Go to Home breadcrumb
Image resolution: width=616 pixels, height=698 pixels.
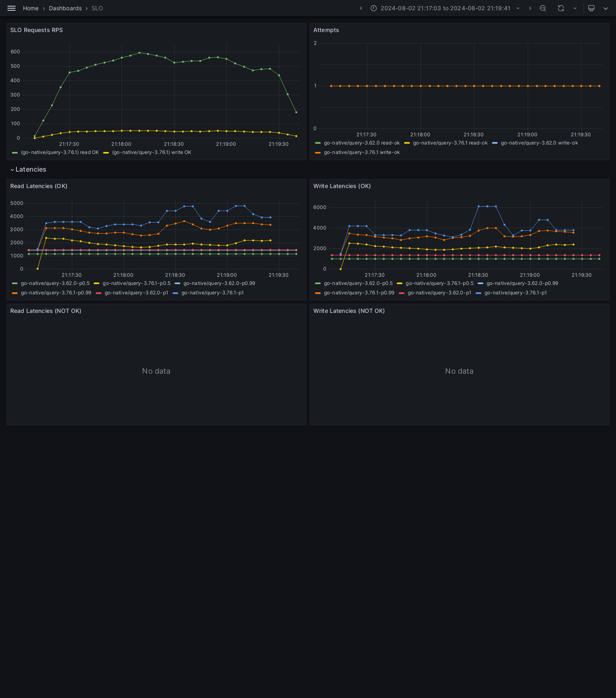point(31,8)
